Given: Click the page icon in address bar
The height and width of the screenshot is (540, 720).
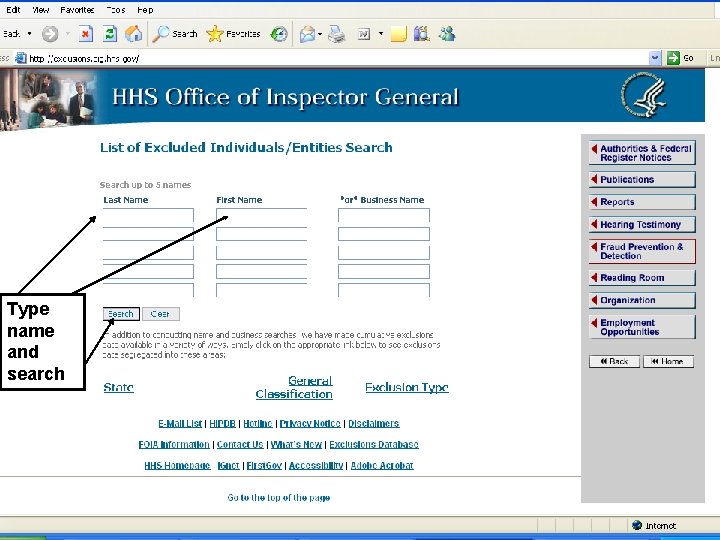Looking at the screenshot, I should click(21, 58).
